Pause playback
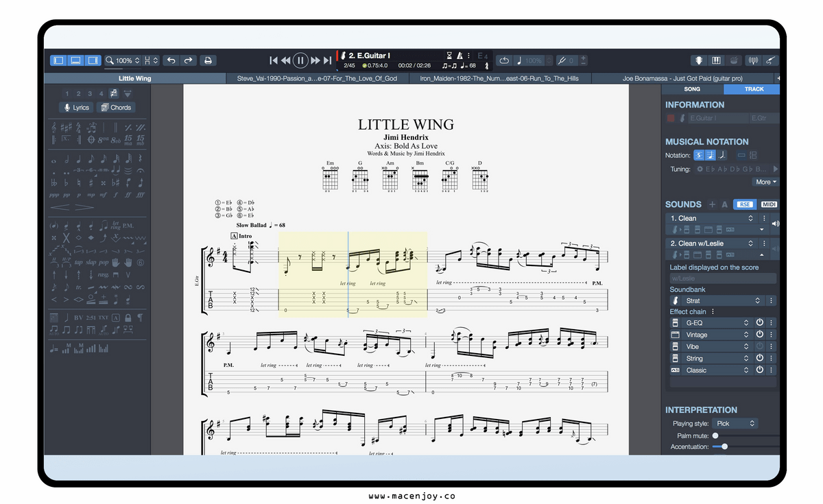 (x=300, y=60)
